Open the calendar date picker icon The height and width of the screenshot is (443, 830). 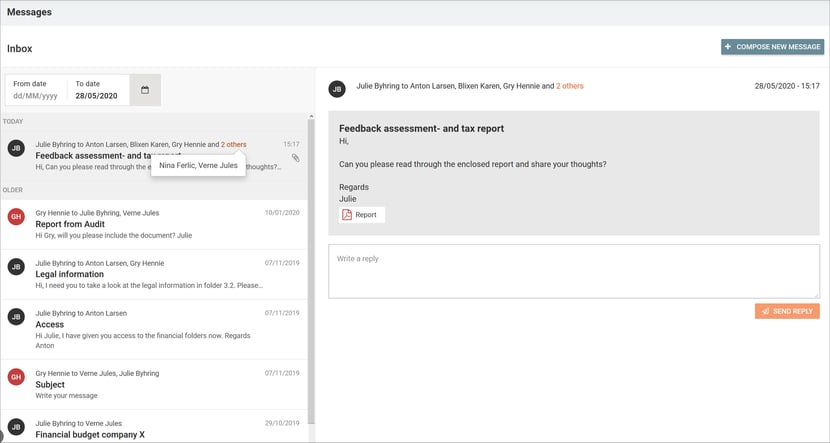pyautogui.click(x=145, y=90)
